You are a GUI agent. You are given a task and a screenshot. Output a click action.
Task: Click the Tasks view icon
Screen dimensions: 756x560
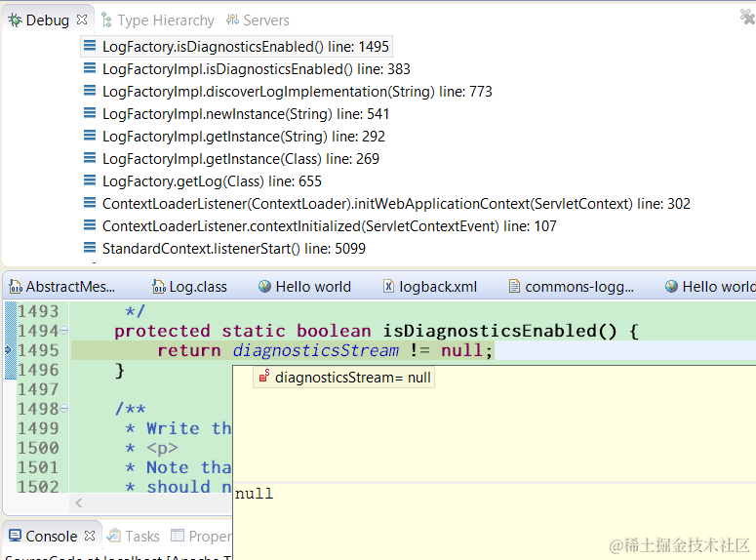pos(114,536)
